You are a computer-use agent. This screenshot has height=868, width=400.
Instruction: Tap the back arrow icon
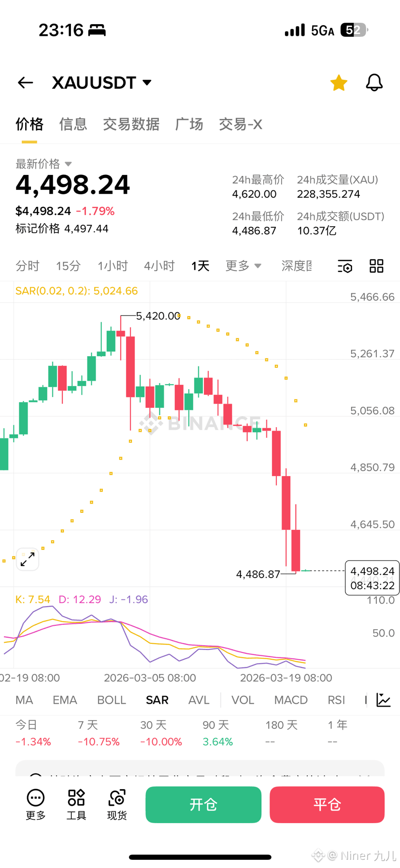(25, 83)
